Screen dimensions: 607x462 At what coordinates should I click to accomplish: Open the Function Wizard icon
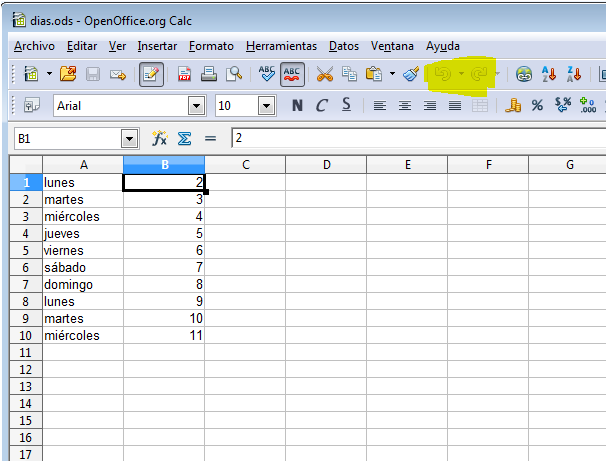[x=159, y=139]
